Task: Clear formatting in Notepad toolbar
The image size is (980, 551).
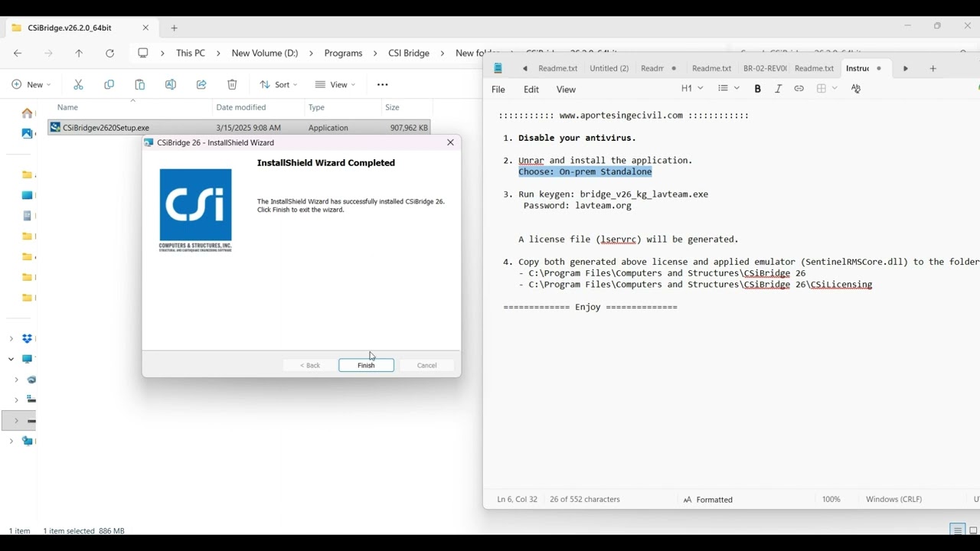Action: 856,89
